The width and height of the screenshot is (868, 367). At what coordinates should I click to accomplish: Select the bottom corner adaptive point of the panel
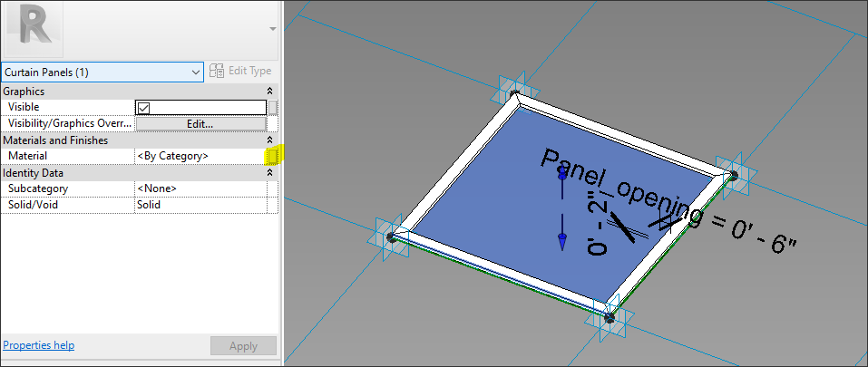[609, 317]
